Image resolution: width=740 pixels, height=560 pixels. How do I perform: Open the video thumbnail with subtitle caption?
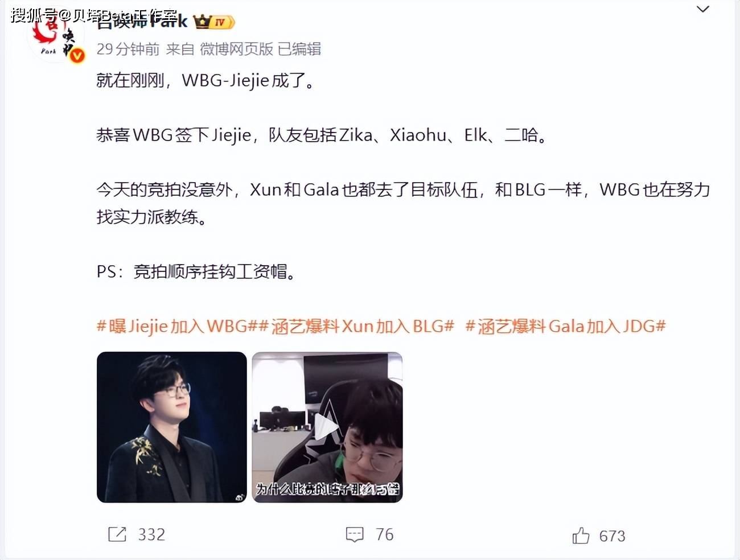pyautogui.click(x=327, y=427)
